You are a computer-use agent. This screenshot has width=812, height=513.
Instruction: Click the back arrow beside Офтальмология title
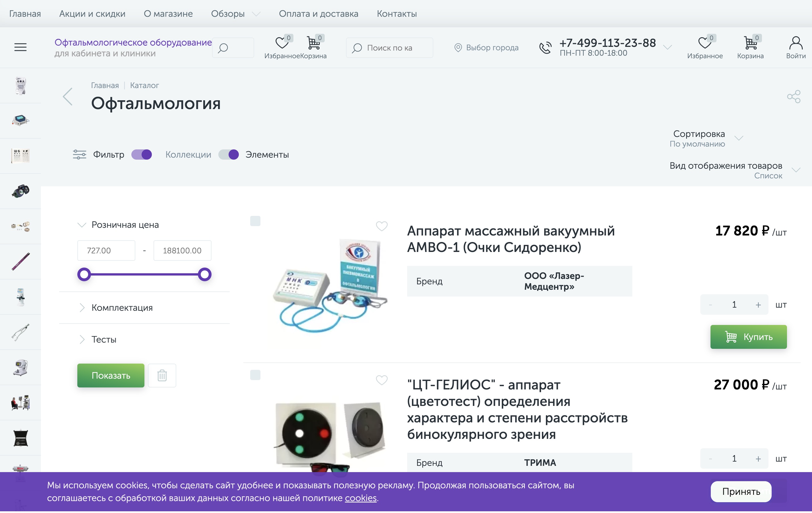click(x=68, y=97)
